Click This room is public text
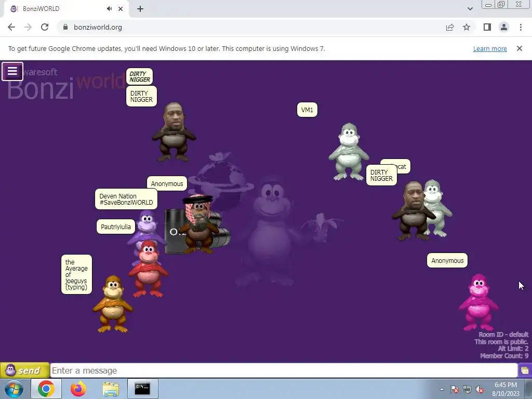This screenshot has height=399, width=532. click(501, 342)
